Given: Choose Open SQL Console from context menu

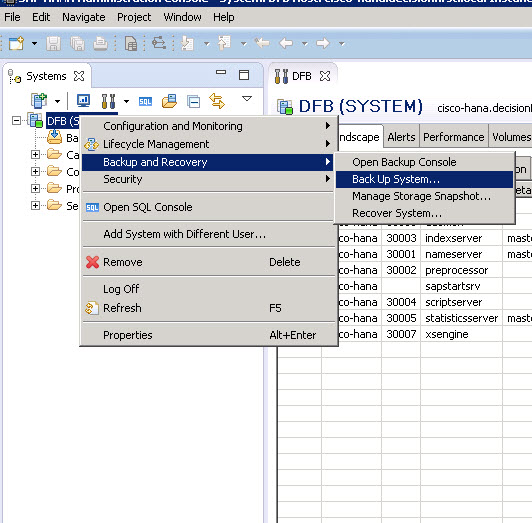Looking at the screenshot, I should pos(207,207).
